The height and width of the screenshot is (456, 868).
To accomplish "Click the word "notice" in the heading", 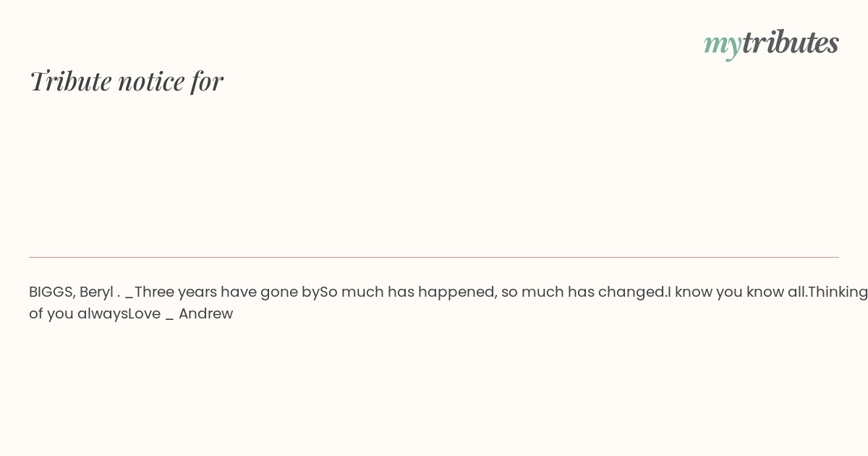I will point(151,81).
